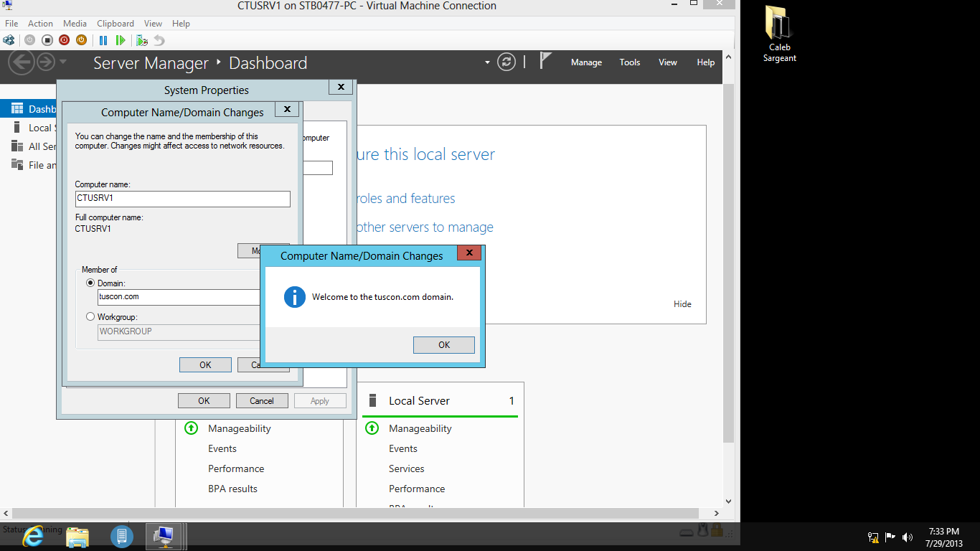
Task: Select the Domain radio button
Action: pyautogui.click(x=90, y=283)
